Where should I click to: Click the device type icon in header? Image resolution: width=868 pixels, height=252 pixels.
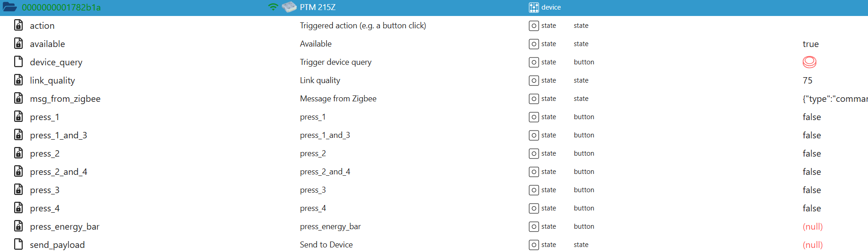coord(533,7)
